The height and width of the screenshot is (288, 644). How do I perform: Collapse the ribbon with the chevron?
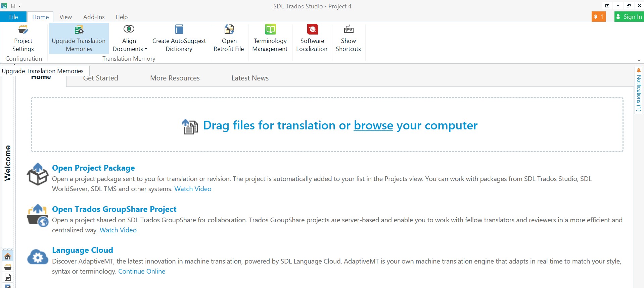[x=639, y=60]
